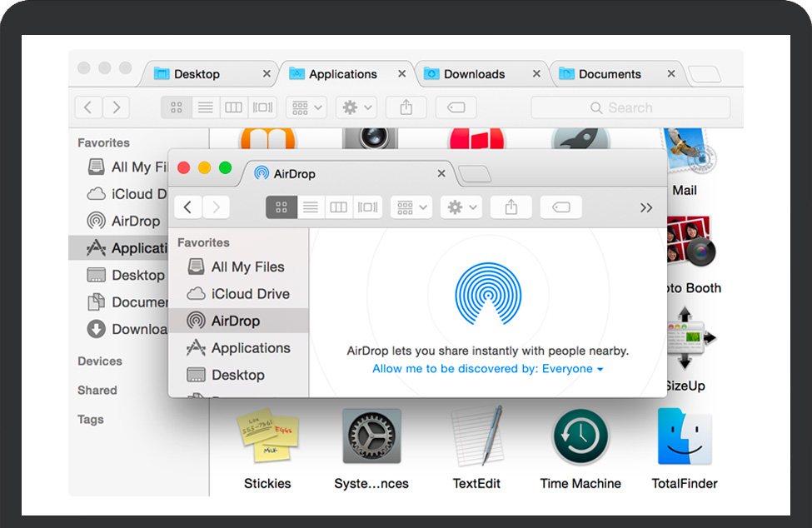Expand the Arrange dropdown in AirDrop window
This screenshot has width=812, height=528.
[x=411, y=207]
